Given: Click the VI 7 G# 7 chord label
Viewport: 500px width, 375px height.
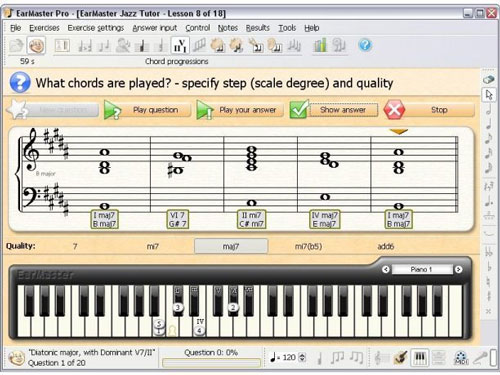Looking at the screenshot, I should point(177,220).
